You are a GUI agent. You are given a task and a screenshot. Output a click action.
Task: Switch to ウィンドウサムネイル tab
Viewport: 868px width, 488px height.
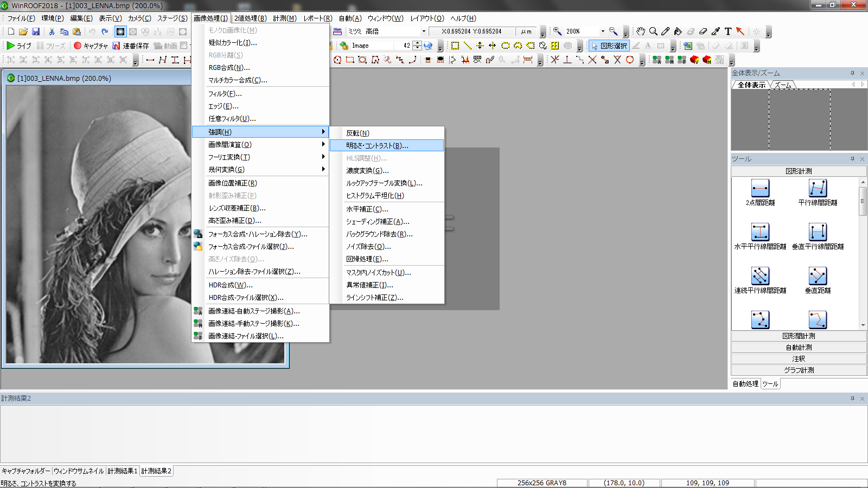coord(79,471)
